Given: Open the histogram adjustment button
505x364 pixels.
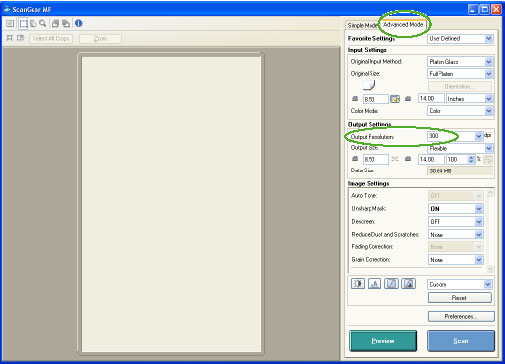Looking at the screenshot, I should click(x=375, y=284).
